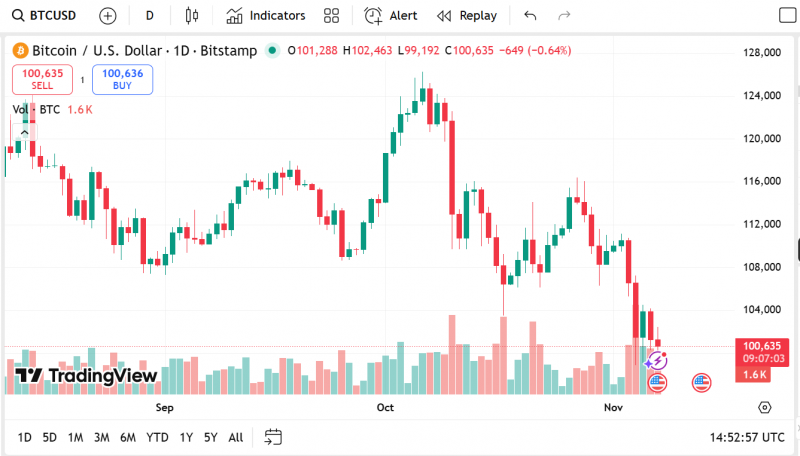Viewport: 800px width, 456px height.
Task: Select the 1M time range
Action: click(x=76, y=437)
